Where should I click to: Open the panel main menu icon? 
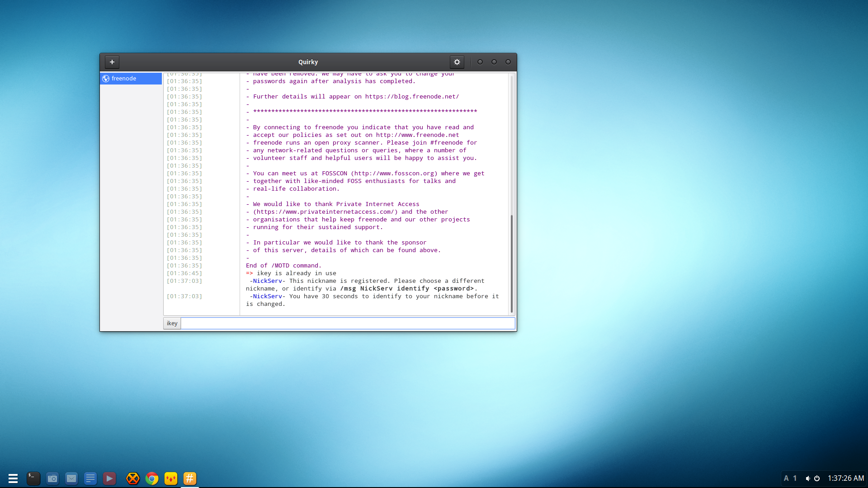[13, 479]
